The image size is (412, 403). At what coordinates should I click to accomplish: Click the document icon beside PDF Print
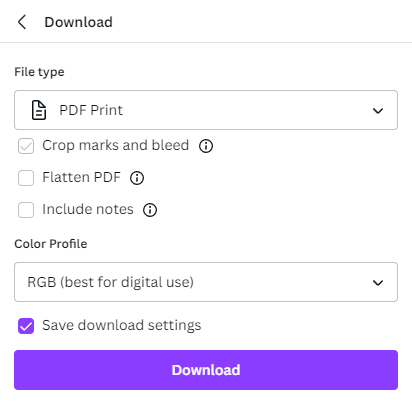39,110
